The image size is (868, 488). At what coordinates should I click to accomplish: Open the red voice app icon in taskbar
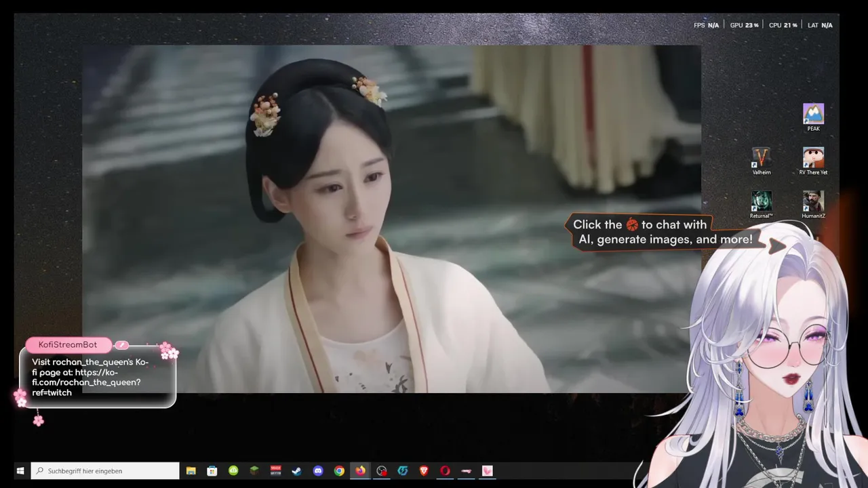(x=276, y=470)
